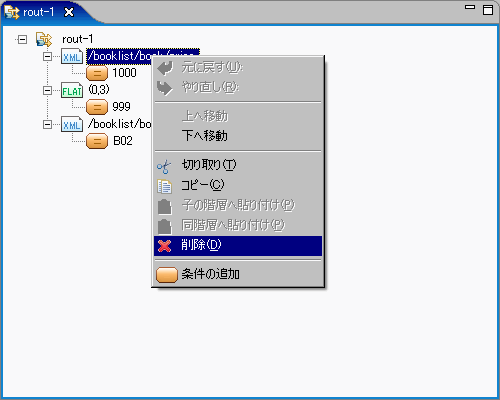Collapse the last /booklist XML node
Viewport: 500px width, 400px height.
click(47, 124)
